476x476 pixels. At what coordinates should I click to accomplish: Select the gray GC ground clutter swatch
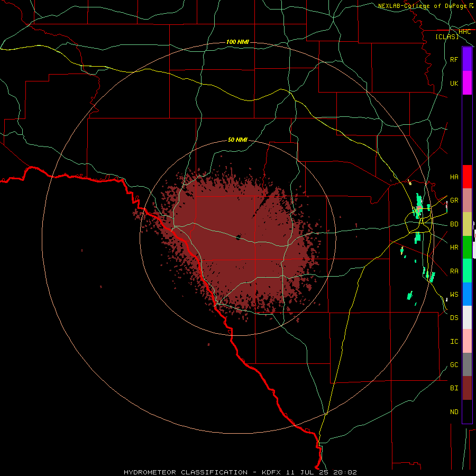coord(467,364)
